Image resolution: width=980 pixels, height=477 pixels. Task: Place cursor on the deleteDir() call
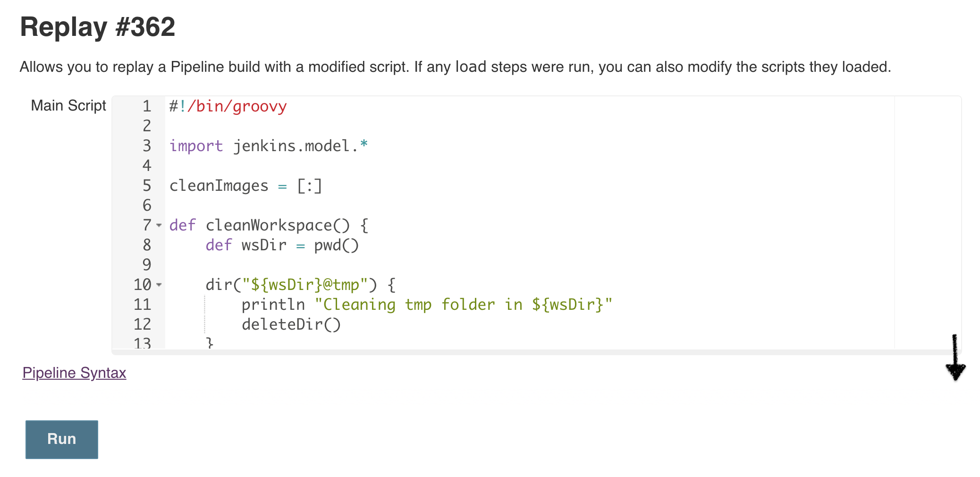(291, 325)
